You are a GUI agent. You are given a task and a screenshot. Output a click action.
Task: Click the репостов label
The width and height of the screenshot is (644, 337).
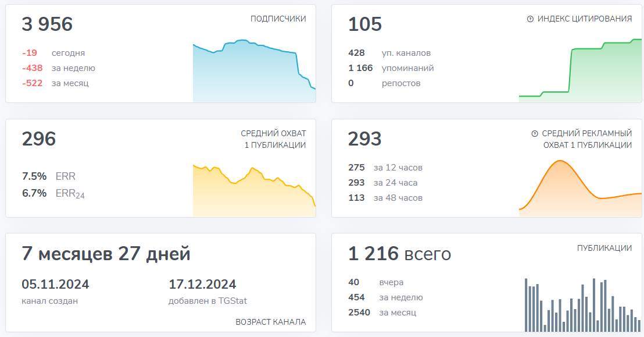coord(401,84)
